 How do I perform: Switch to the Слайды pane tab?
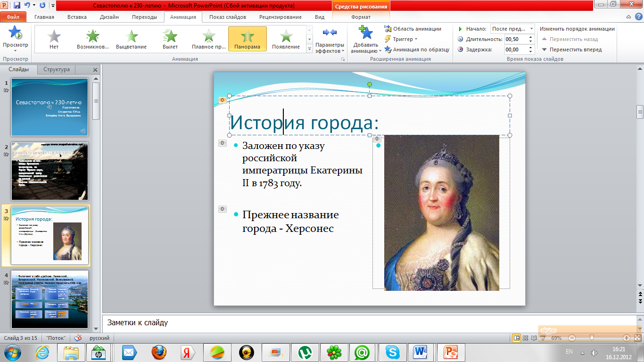[x=19, y=69]
